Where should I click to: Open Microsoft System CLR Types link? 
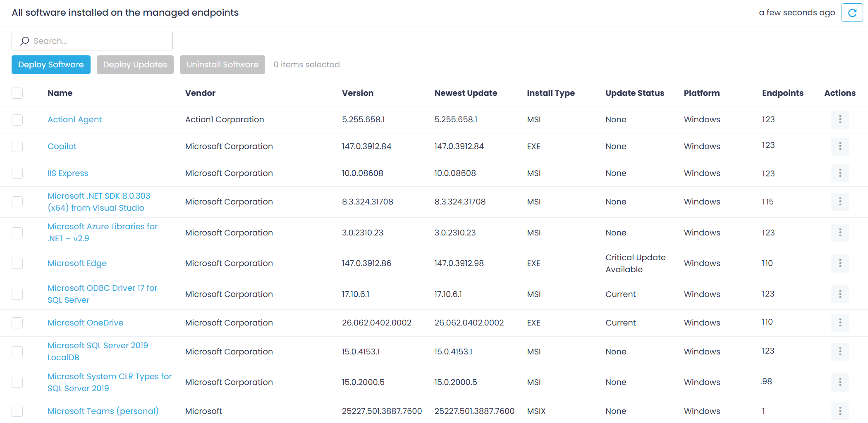[110, 382]
